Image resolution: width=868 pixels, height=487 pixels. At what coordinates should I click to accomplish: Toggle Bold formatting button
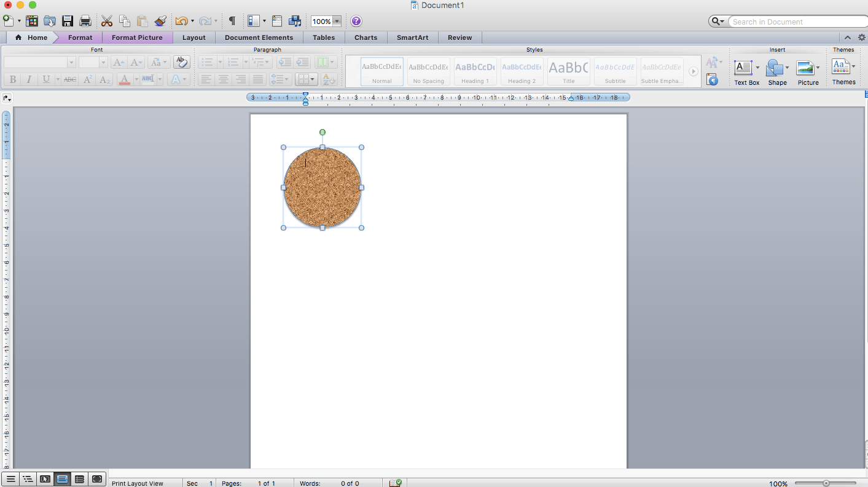pos(12,79)
